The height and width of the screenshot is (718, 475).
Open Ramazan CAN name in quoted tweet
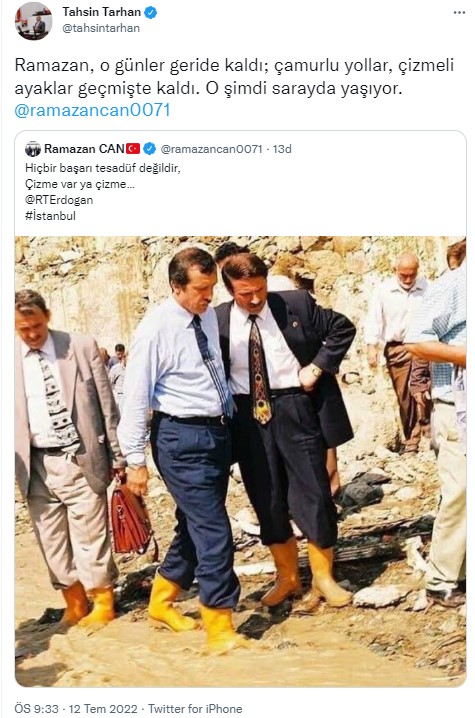[x=84, y=149]
